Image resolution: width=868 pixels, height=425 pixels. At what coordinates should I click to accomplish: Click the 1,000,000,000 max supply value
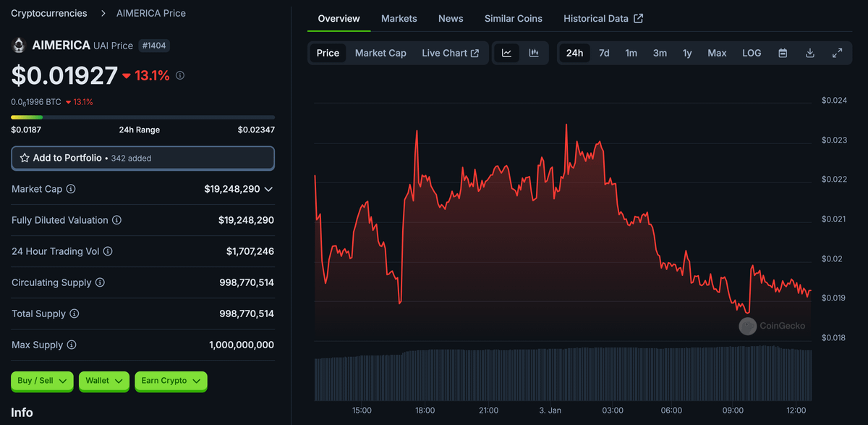click(242, 345)
